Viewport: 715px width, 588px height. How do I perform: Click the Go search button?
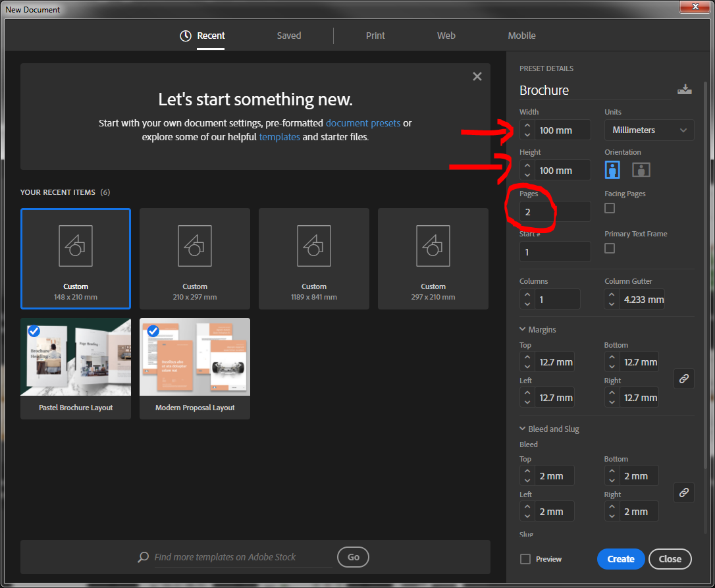353,557
